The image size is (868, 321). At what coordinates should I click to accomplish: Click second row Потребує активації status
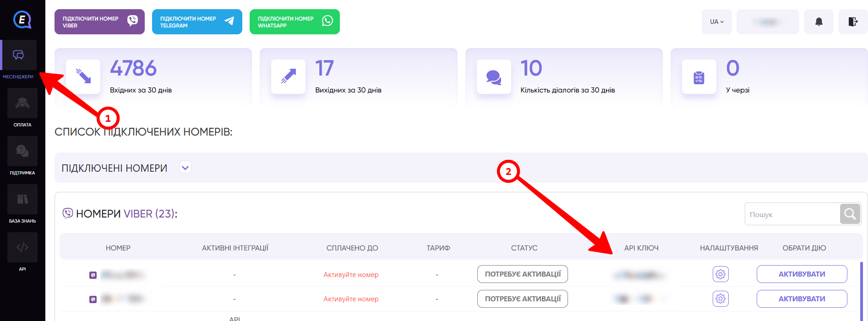[x=523, y=299]
